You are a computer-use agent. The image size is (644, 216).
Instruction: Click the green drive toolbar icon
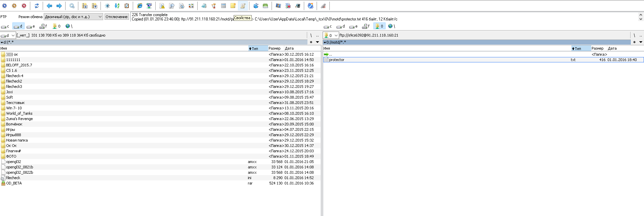point(266,6)
